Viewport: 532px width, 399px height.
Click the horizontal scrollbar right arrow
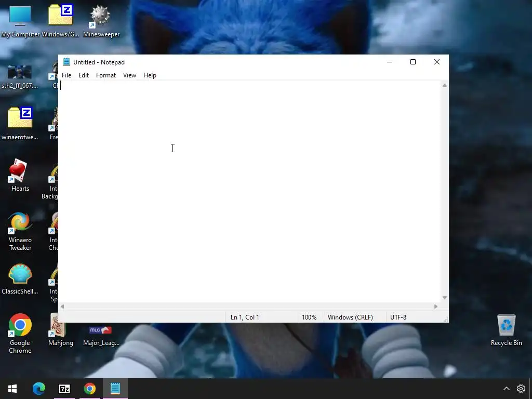(436, 307)
